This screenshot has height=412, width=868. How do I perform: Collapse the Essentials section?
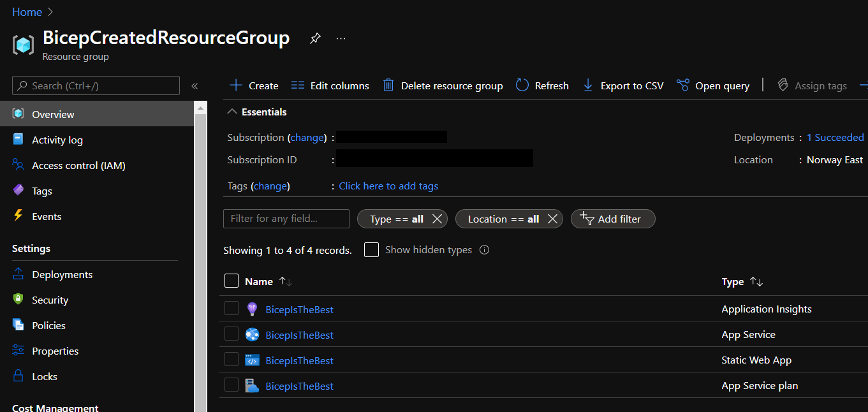point(232,112)
